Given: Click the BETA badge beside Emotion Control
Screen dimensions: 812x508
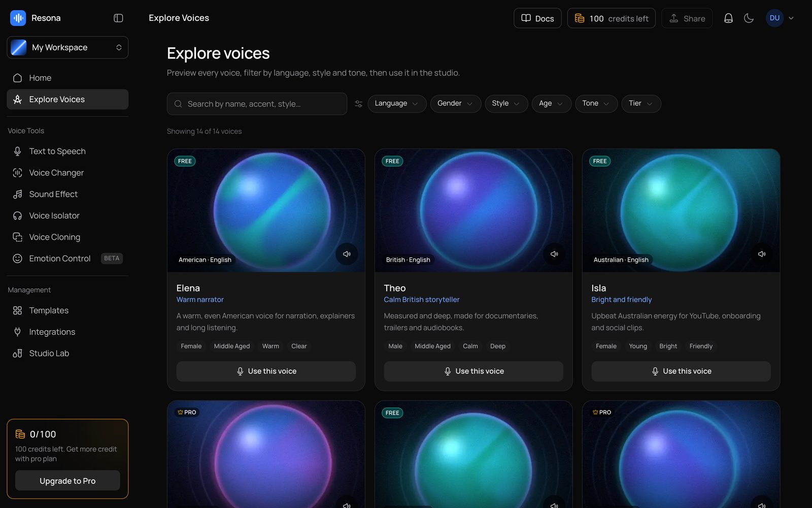Looking at the screenshot, I should (x=112, y=258).
